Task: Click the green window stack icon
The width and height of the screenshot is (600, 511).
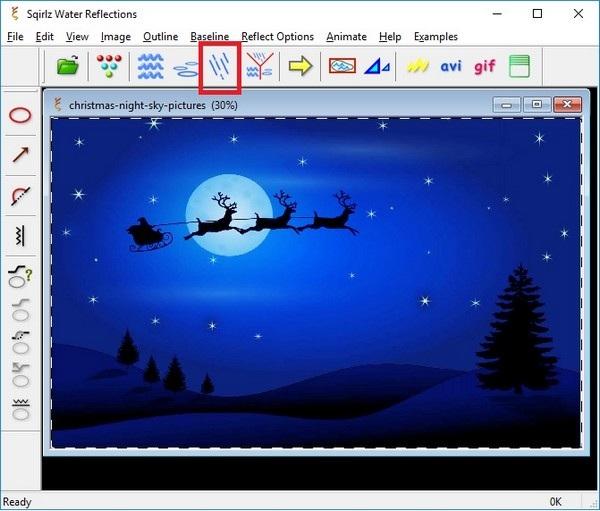Action: (519, 66)
